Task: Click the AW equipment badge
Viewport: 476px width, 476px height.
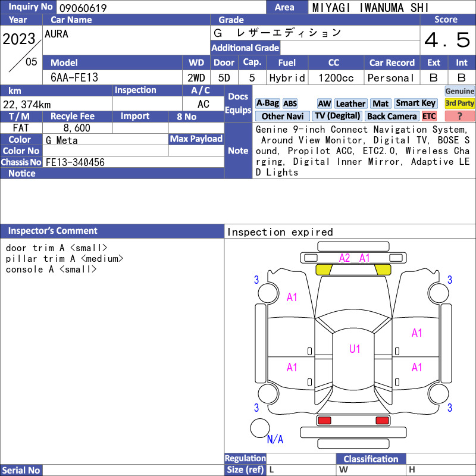Action: point(324,104)
